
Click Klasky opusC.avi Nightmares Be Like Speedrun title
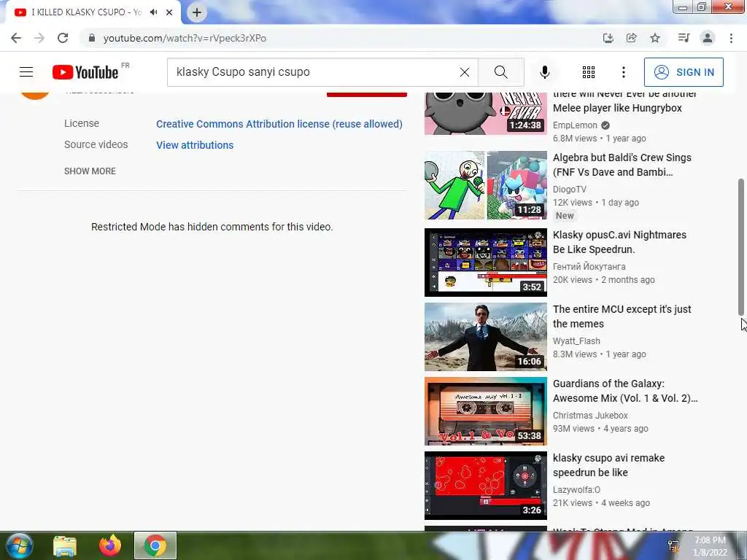tap(619, 242)
